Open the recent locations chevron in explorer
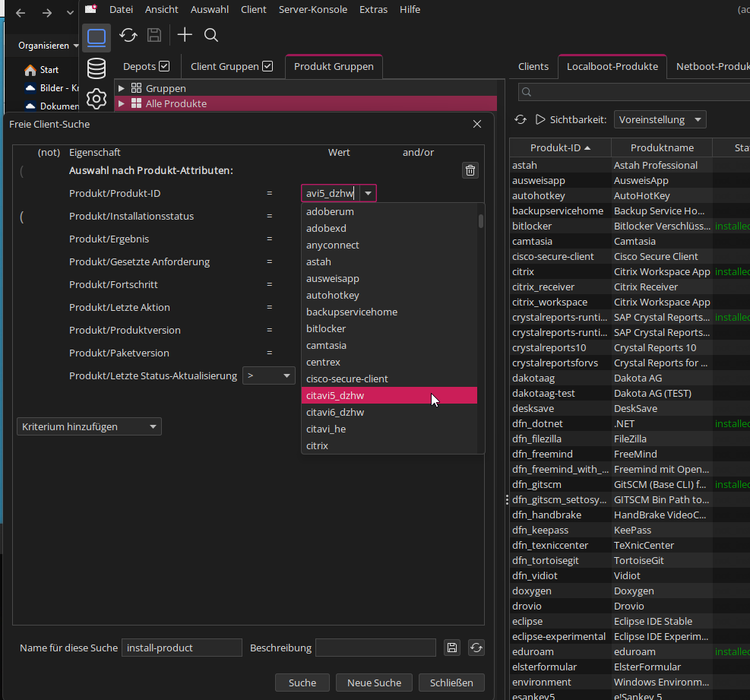The height and width of the screenshot is (700, 750). [71, 13]
